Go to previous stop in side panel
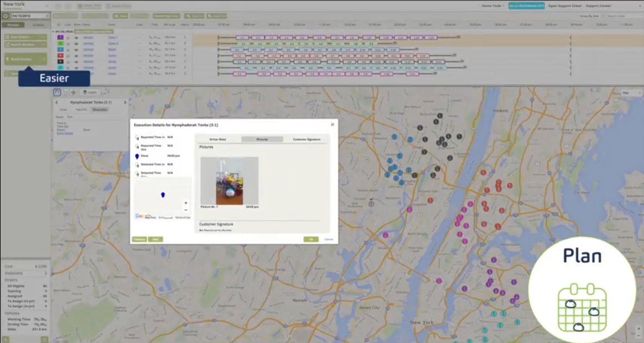Screen dimensions: 644x343 57,102
